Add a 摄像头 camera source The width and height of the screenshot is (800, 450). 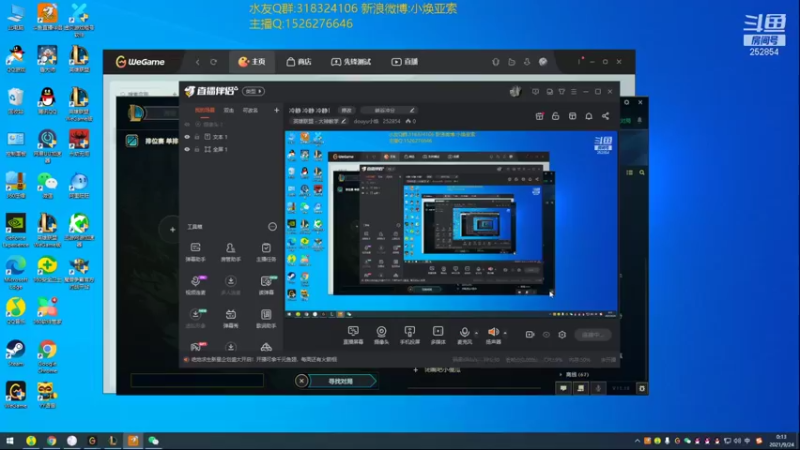click(x=381, y=335)
